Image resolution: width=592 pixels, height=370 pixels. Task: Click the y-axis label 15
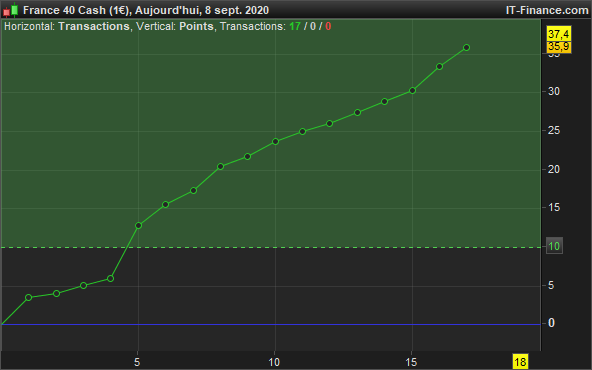click(x=554, y=208)
